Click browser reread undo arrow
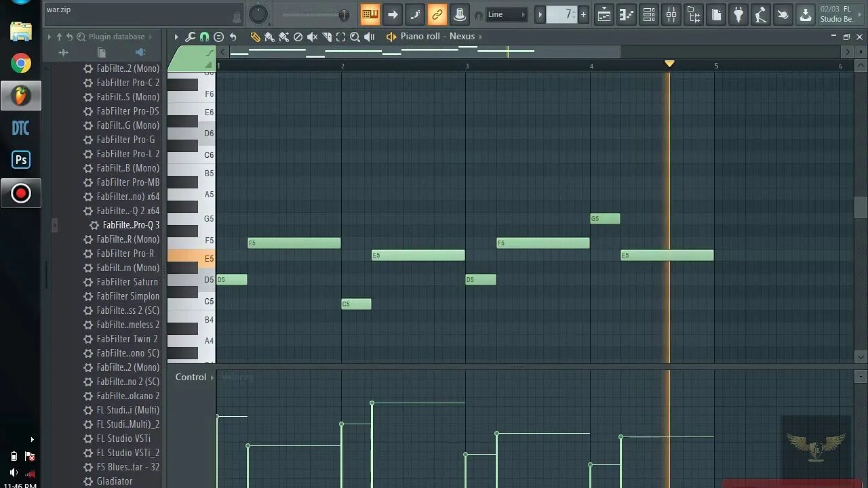The height and width of the screenshot is (488, 868). pyautogui.click(x=69, y=37)
